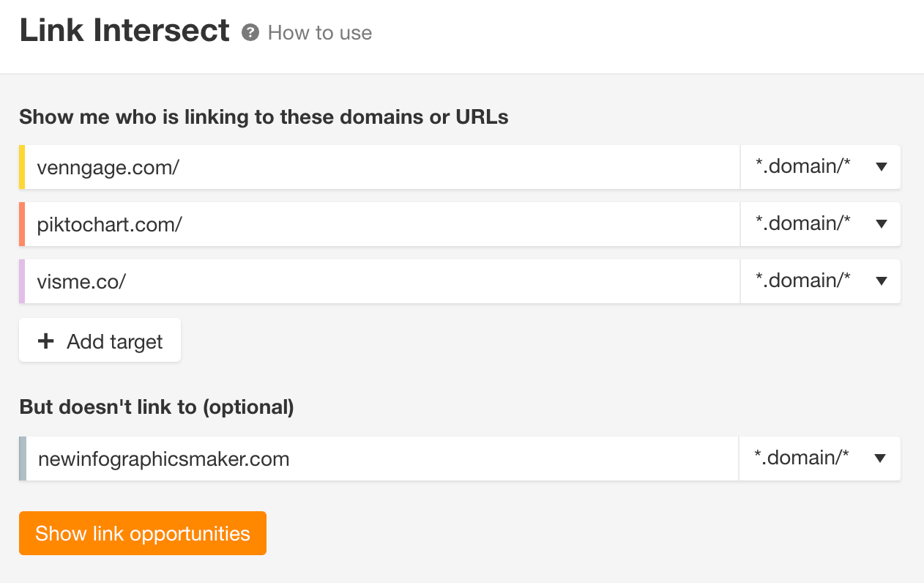The image size is (924, 583).
Task: Open the mode dropdown for venngage.com target
Action: click(820, 166)
